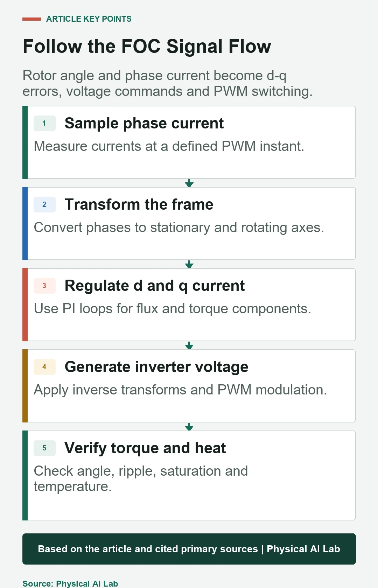The image size is (378, 588).
Task: Click the blue stripe on Transform the frame card
Action: point(25,223)
